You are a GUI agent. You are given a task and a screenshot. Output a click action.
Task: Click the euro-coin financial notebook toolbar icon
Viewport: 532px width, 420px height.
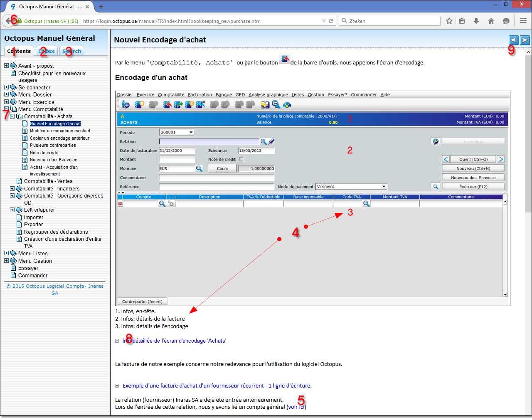pyautogui.click(x=190, y=104)
